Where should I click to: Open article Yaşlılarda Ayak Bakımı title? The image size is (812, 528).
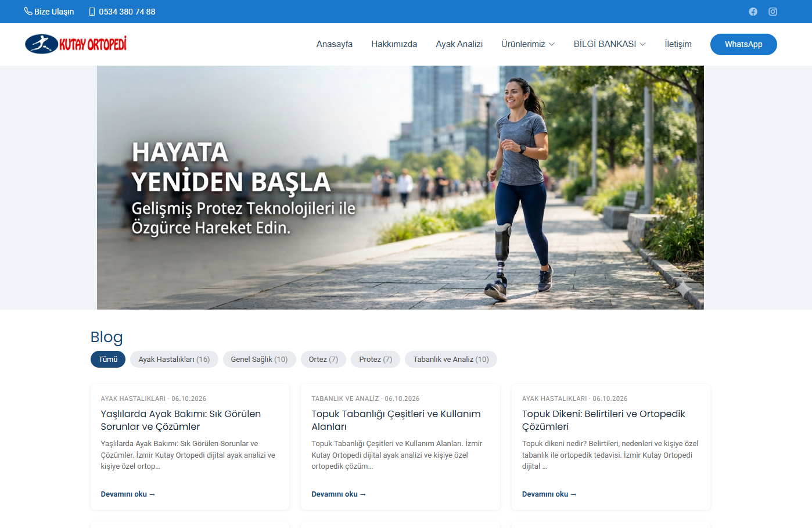181,420
